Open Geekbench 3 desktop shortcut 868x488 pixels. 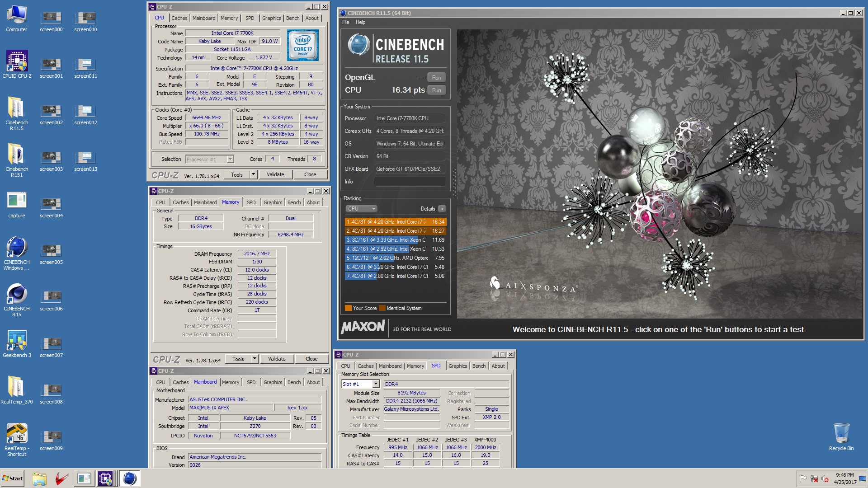pos(17,344)
